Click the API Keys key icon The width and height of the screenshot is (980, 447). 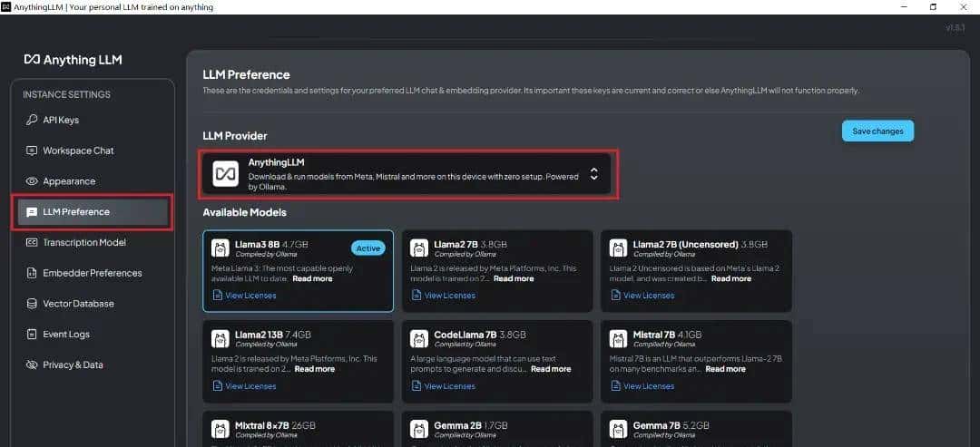(x=32, y=120)
